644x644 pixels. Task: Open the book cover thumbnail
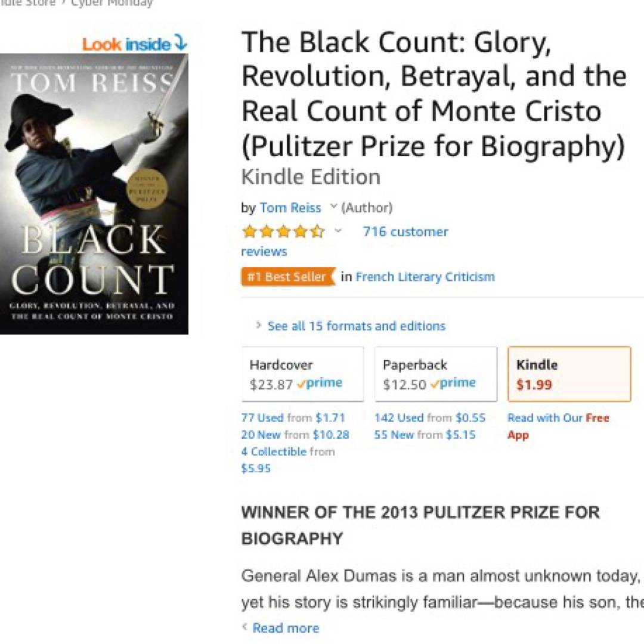click(x=94, y=194)
